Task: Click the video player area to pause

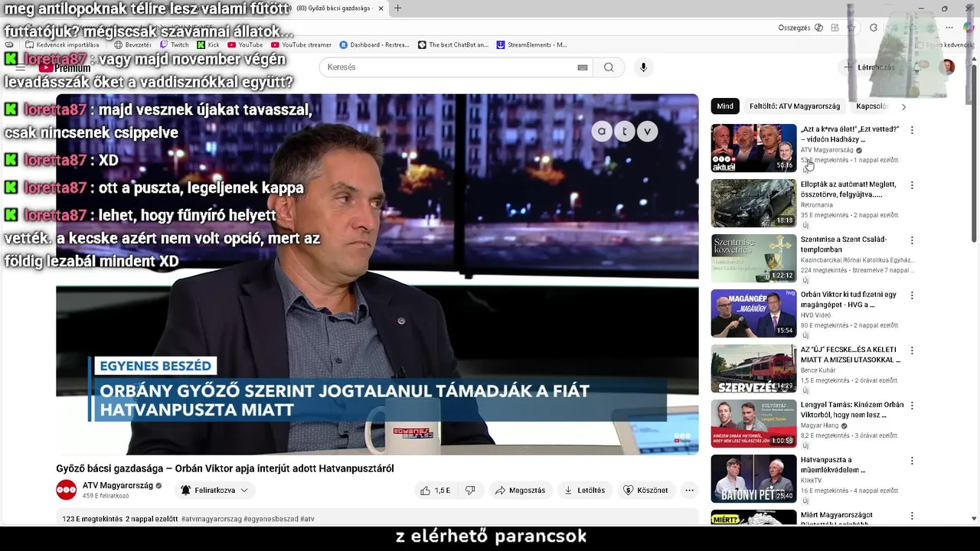Action: [377, 274]
